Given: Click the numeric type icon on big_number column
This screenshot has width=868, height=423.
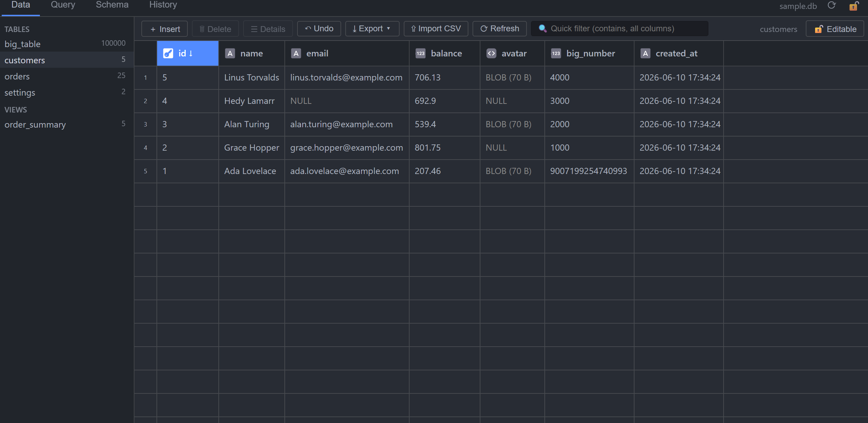Looking at the screenshot, I should 556,53.
